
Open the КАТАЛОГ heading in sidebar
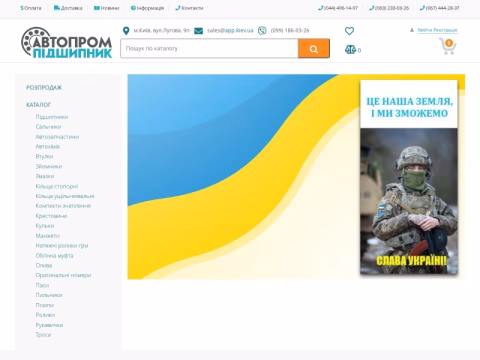click(38, 105)
